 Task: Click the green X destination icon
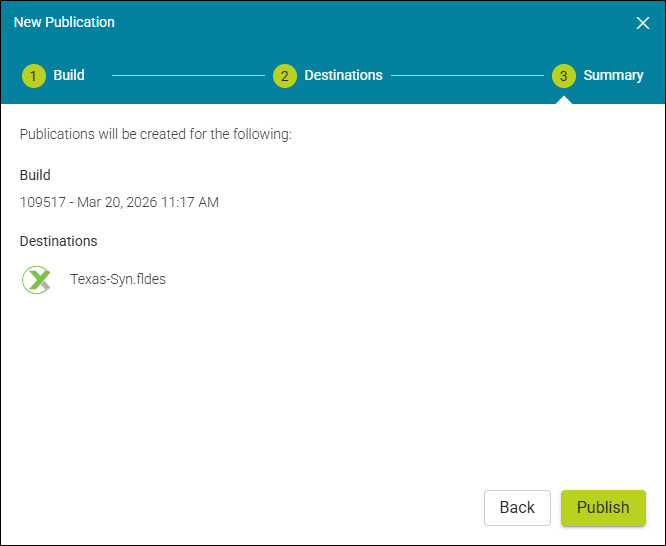[x=36, y=280]
